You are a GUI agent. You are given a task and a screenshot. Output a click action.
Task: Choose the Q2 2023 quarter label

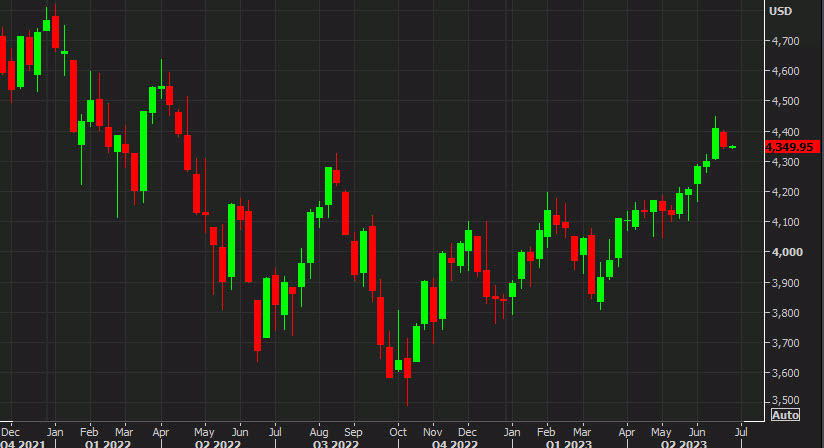tap(682, 440)
